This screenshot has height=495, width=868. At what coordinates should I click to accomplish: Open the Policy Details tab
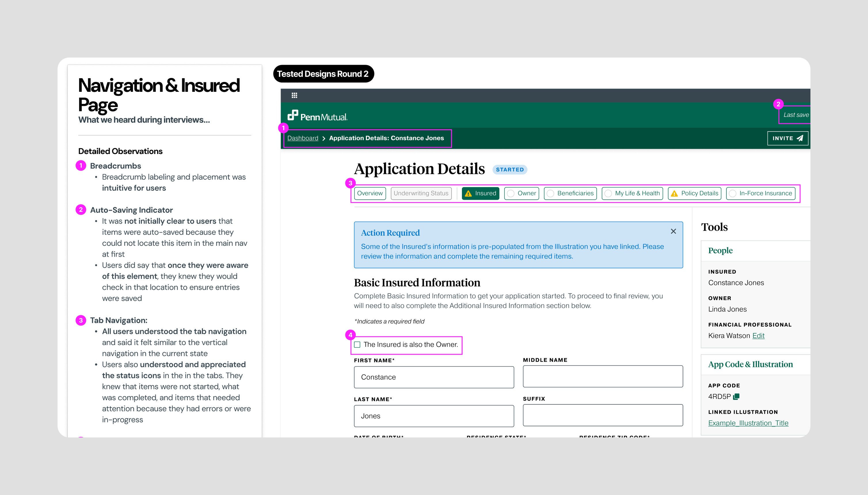point(695,193)
